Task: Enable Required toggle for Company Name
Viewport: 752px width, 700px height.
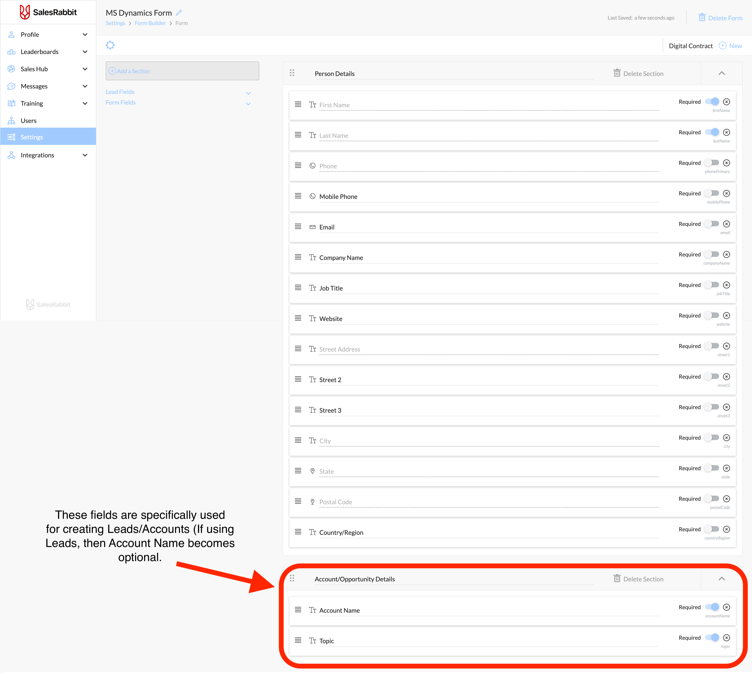Action: (711, 254)
